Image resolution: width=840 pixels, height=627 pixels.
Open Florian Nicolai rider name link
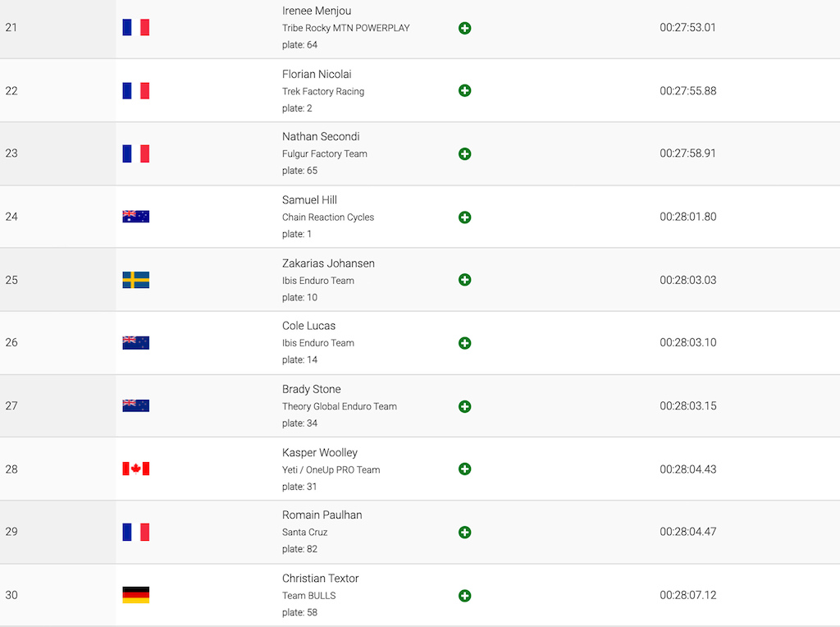coord(317,74)
